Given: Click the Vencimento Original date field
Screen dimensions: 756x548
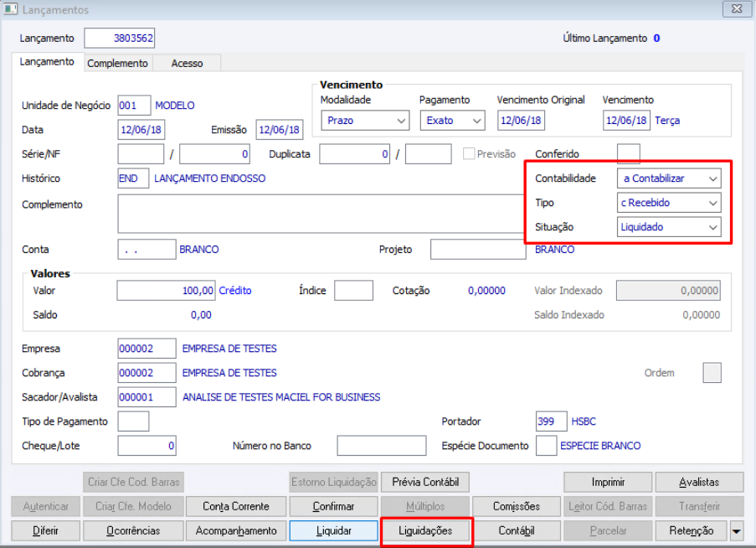Looking at the screenshot, I should (x=522, y=121).
